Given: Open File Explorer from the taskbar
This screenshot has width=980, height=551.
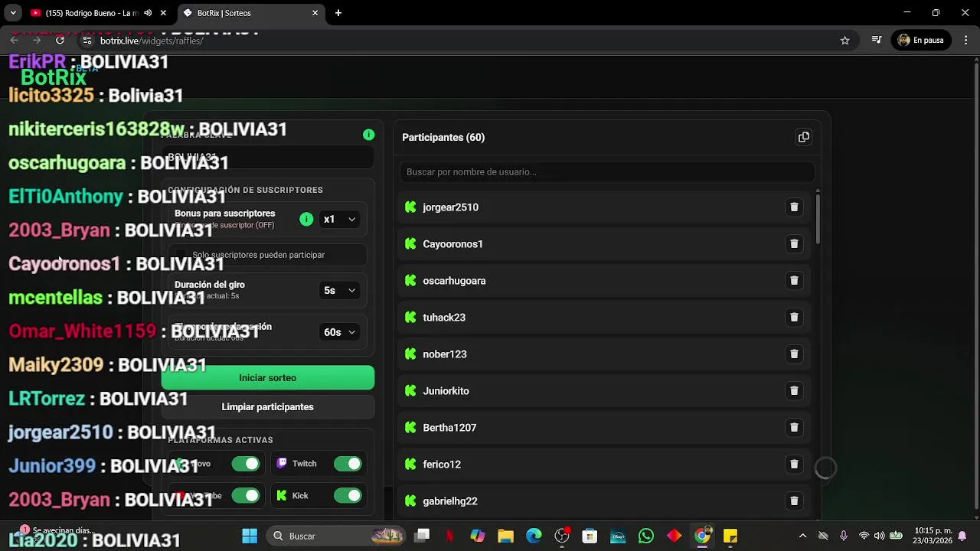Looking at the screenshot, I should [505, 536].
